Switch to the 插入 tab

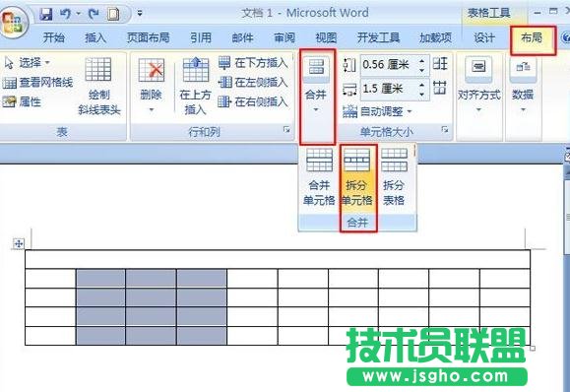click(x=95, y=37)
